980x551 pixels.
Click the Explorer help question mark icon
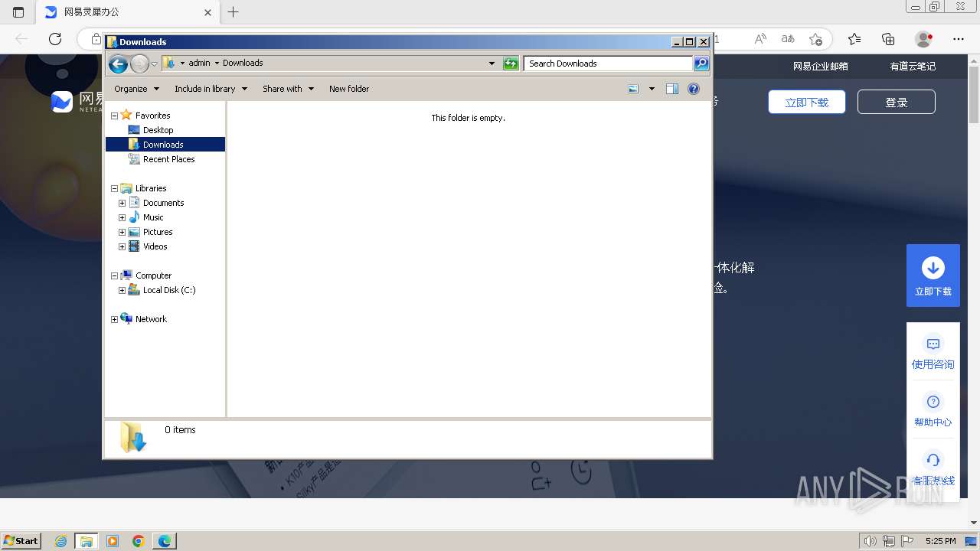click(x=694, y=89)
